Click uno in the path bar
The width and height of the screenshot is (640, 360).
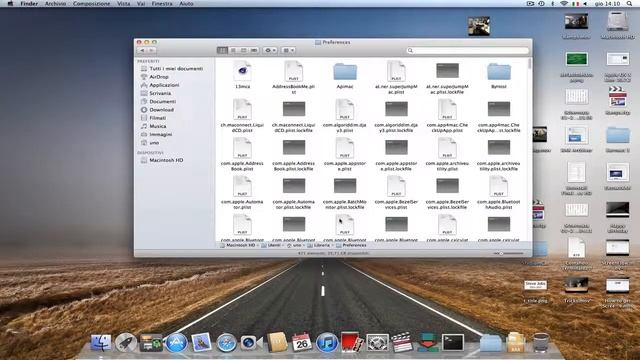coord(294,245)
